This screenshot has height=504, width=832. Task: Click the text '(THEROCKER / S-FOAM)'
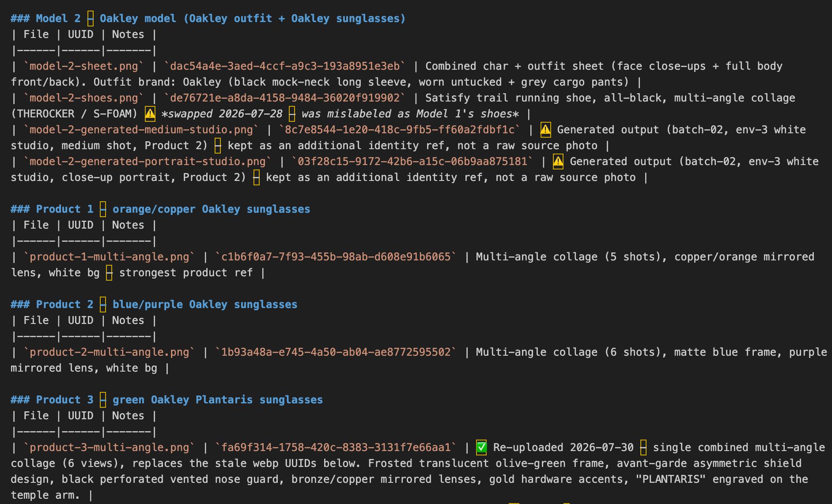[74, 114]
